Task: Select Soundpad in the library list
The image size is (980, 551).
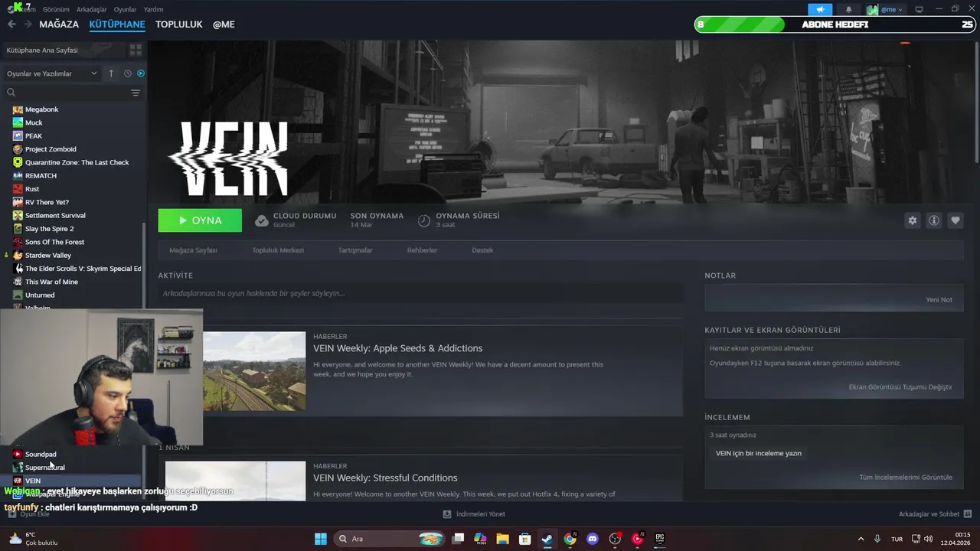Action: coord(41,455)
